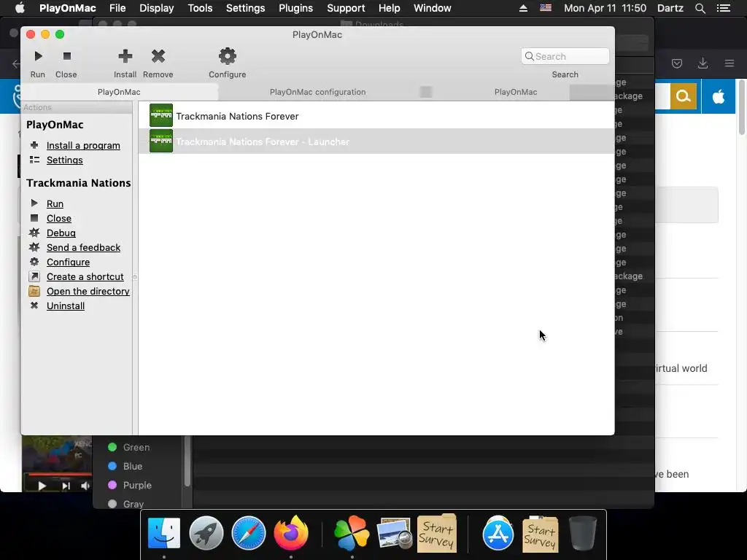The height and width of the screenshot is (560, 747).
Task: Open Firefox from the Dock
Action: [x=291, y=533]
